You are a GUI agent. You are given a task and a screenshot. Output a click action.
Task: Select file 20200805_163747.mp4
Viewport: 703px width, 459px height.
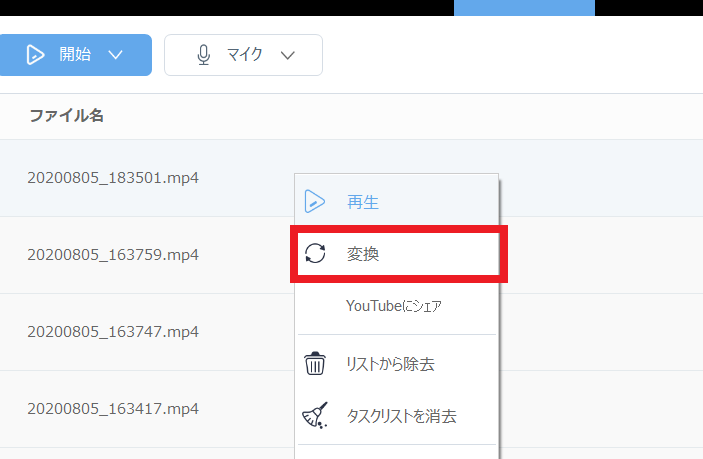(113, 332)
